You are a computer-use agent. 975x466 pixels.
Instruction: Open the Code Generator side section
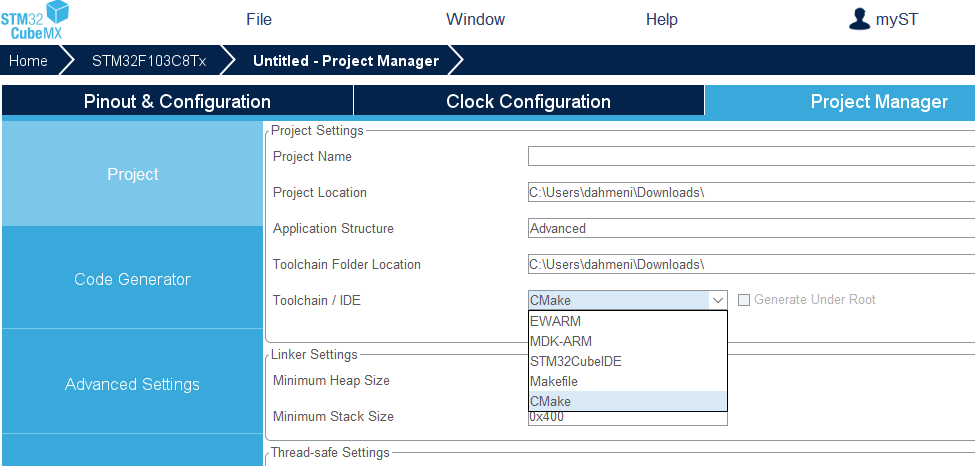click(x=132, y=279)
